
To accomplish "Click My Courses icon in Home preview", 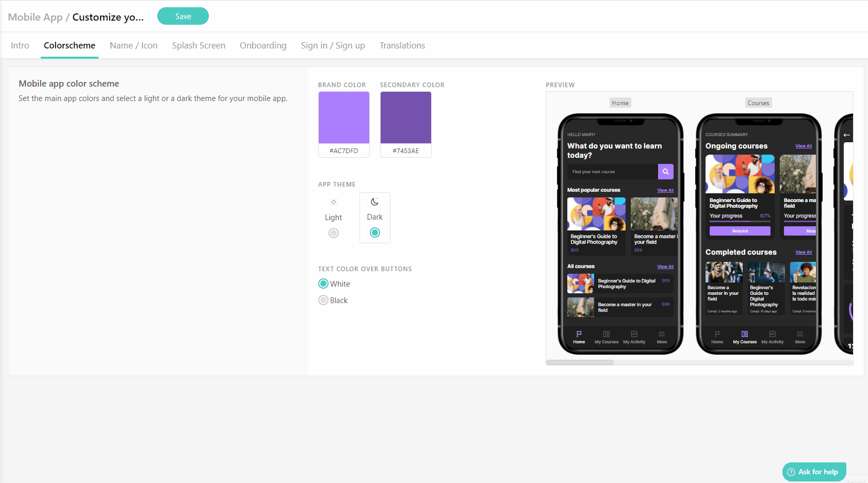I will point(607,334).
